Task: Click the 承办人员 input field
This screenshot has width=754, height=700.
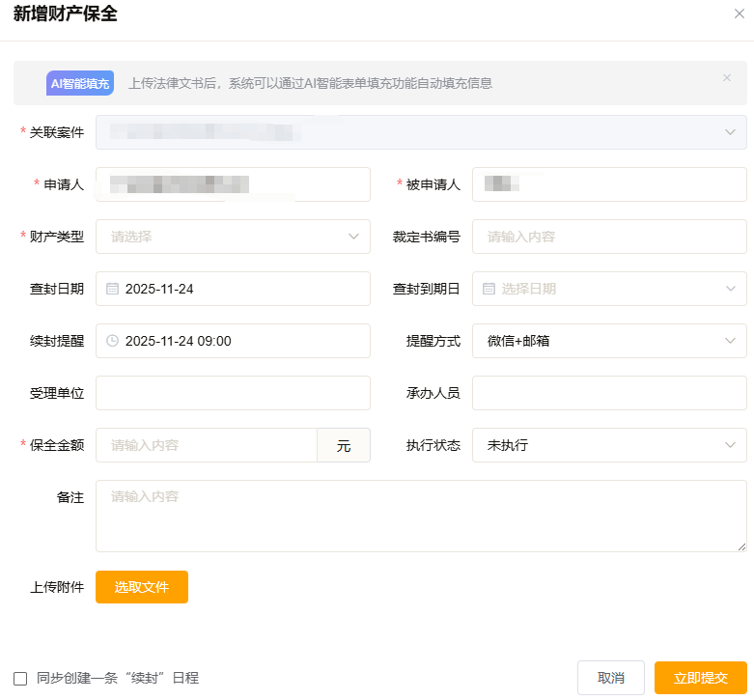Action: tap(608, 393)
